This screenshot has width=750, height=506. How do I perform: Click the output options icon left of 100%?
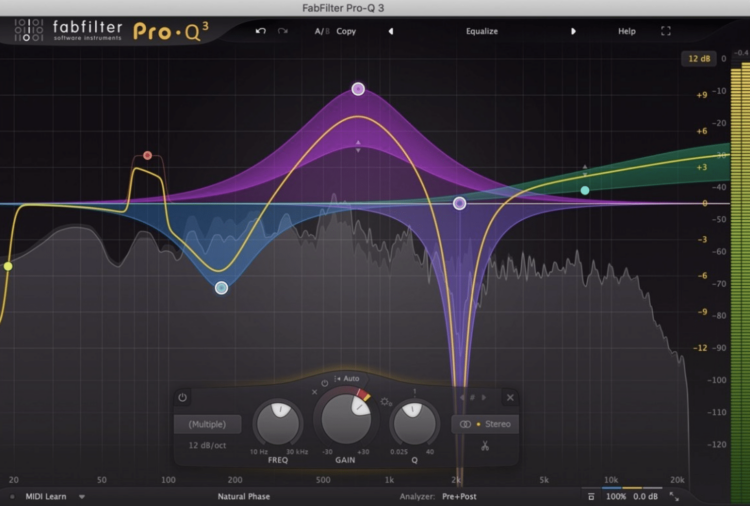(x=591, y=496)
